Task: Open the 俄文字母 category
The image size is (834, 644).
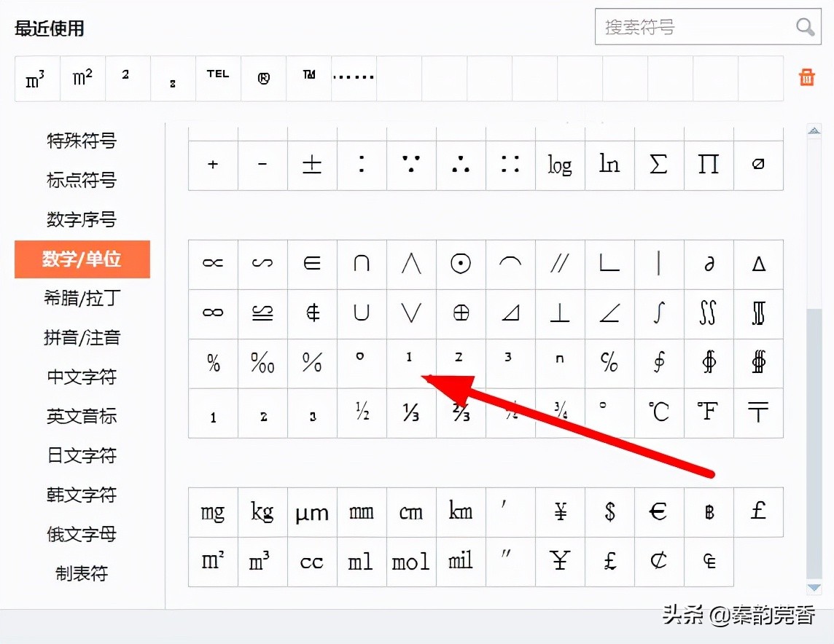Action: (x=82, y=535)
